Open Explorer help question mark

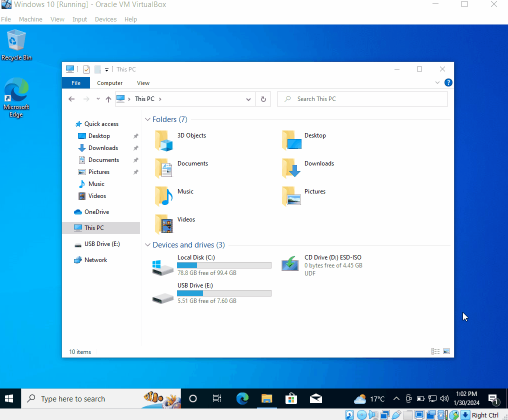point(448,82)
